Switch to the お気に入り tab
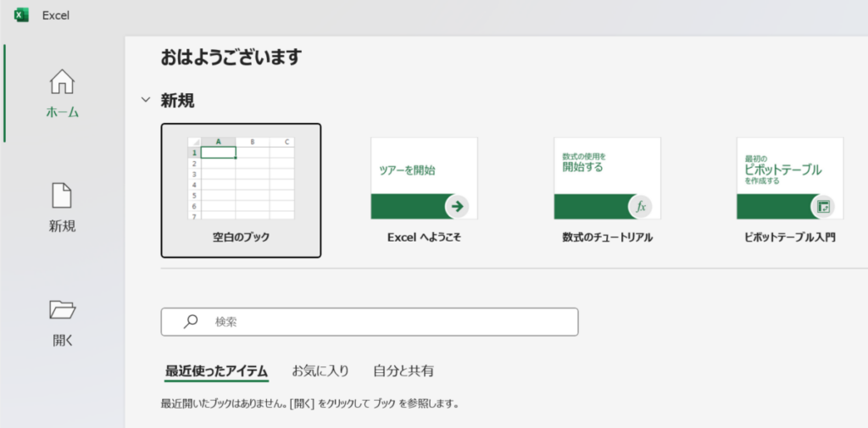 tap(320, 370)
